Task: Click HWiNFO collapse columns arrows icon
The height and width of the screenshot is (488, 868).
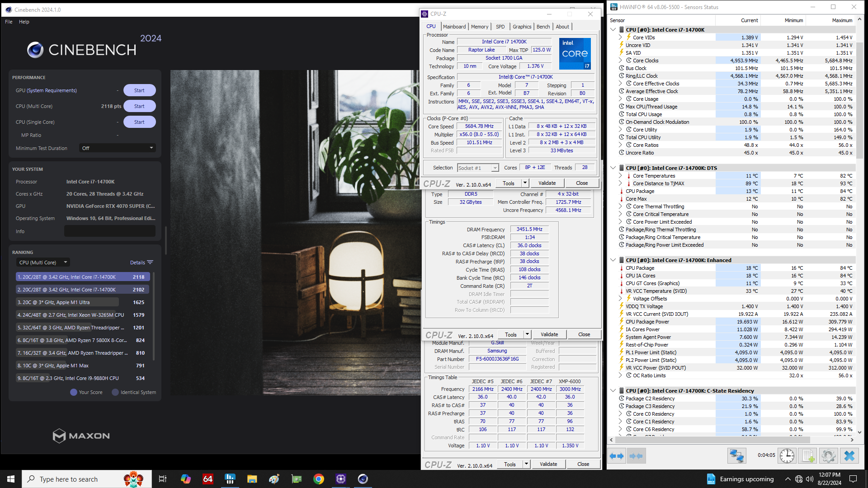Action: [636, 456]
